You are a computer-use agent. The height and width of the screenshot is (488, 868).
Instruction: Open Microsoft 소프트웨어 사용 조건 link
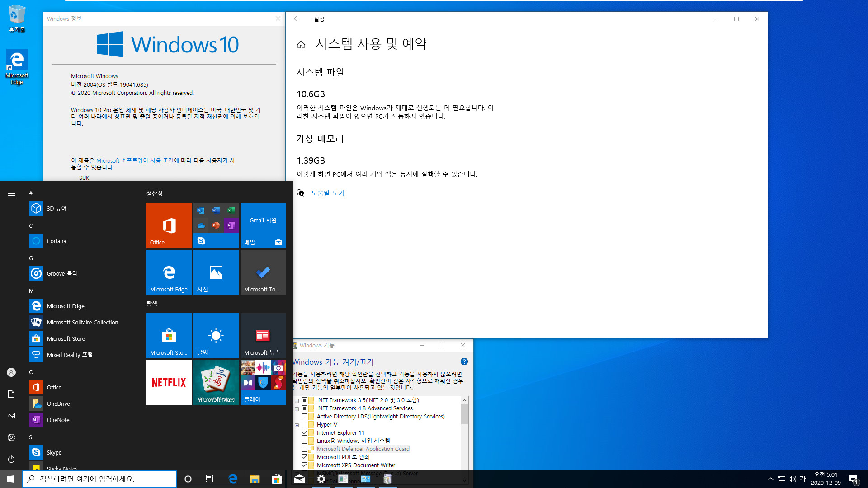click(x=135, y=160)
